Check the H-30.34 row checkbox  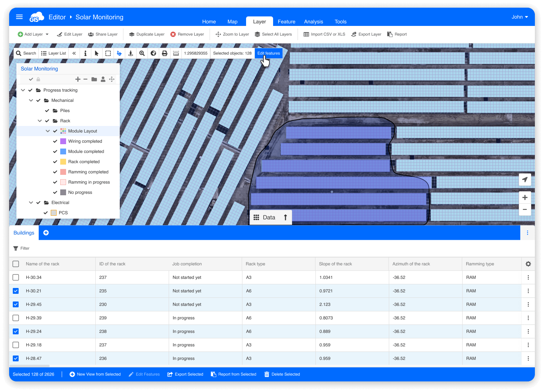tap(16, 277)
